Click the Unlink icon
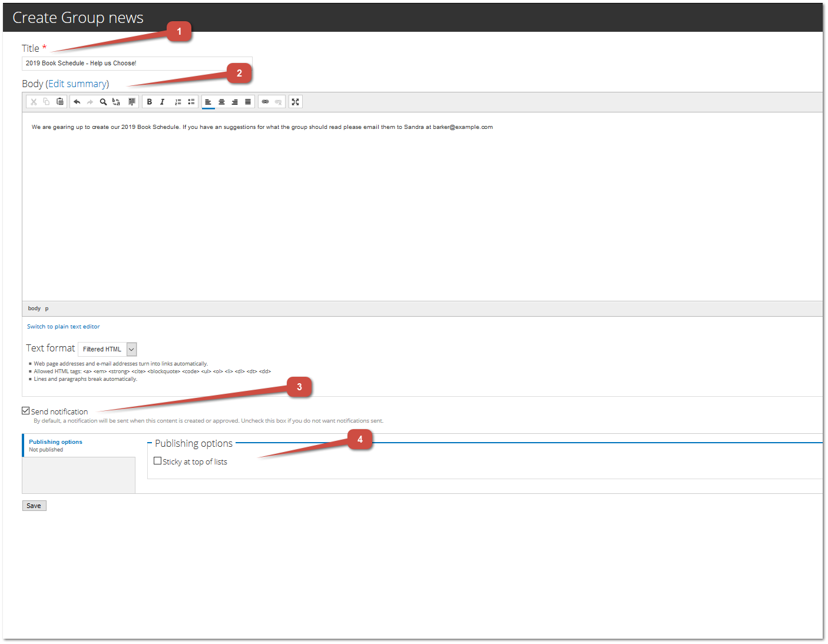Viewport: 828px width, 644px height. [279, 102]
